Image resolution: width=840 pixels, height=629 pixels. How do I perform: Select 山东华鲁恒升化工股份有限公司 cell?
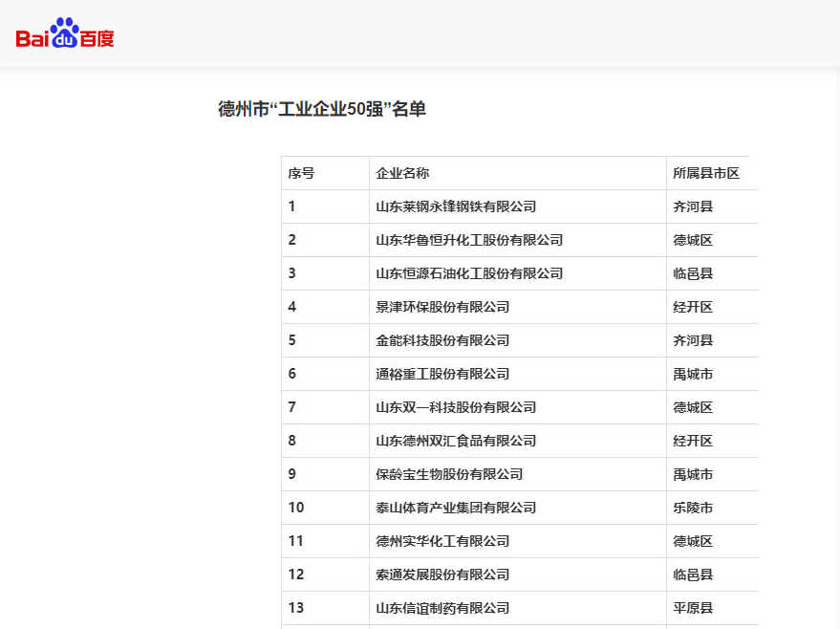(469, 240)
